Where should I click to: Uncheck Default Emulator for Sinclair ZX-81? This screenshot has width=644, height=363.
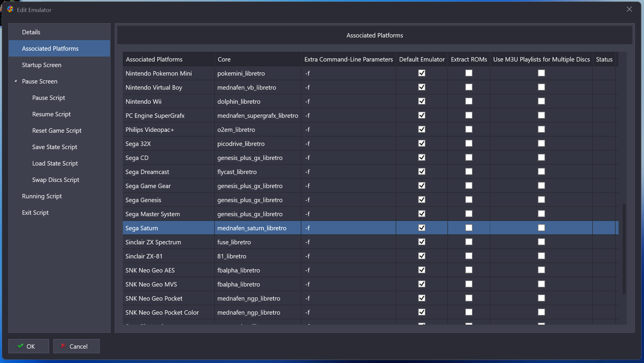(422, 256)
